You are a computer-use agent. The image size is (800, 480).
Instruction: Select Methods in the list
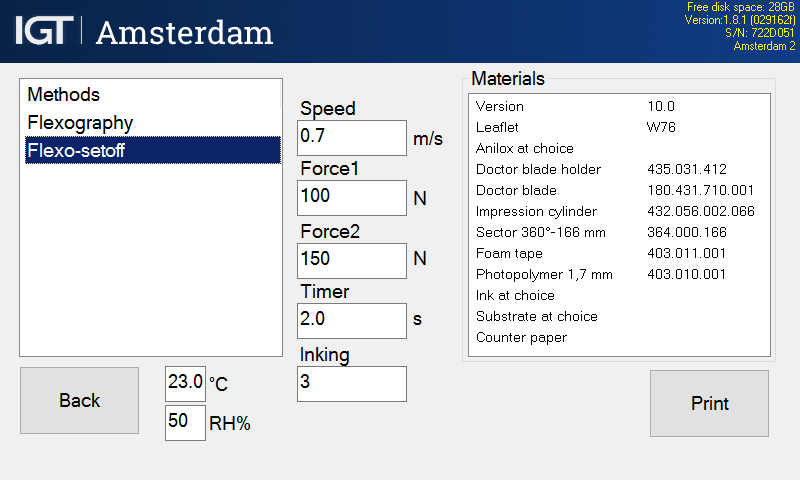(64, 95)
